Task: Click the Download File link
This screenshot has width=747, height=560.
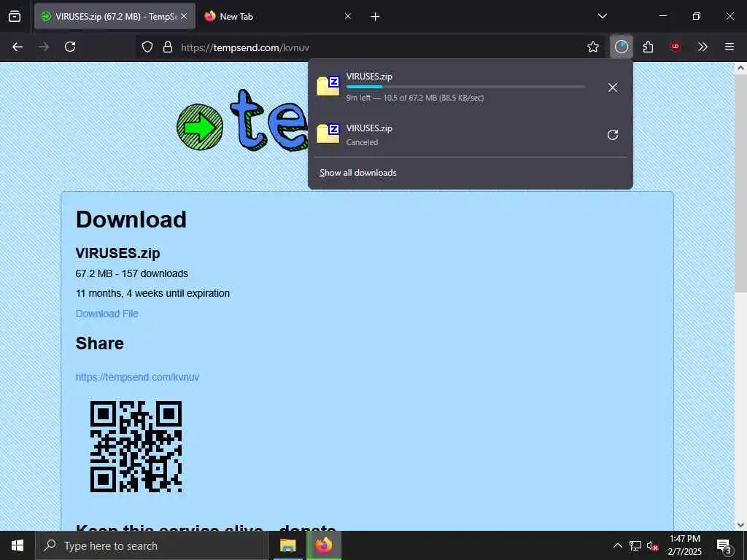Action: (x=107, y=314)
